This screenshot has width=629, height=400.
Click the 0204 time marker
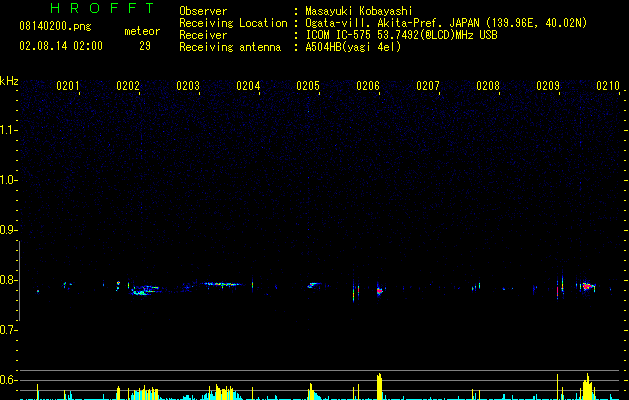point(248,86)
